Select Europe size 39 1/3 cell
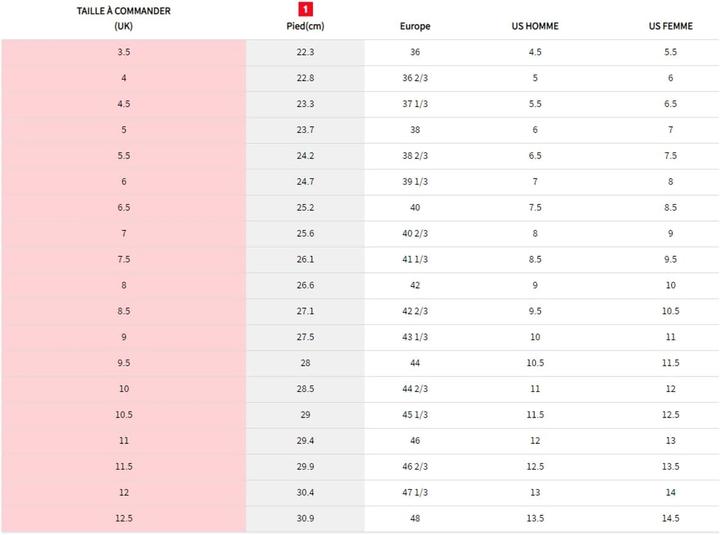Screen dimensions: 720x535 [415, 182]
